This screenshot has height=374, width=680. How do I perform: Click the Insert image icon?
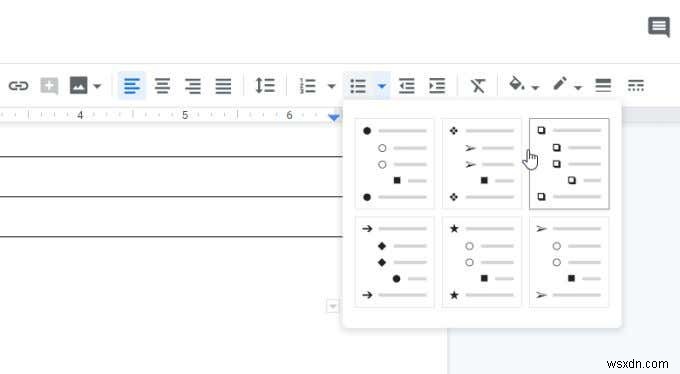[x=78, y=85]
